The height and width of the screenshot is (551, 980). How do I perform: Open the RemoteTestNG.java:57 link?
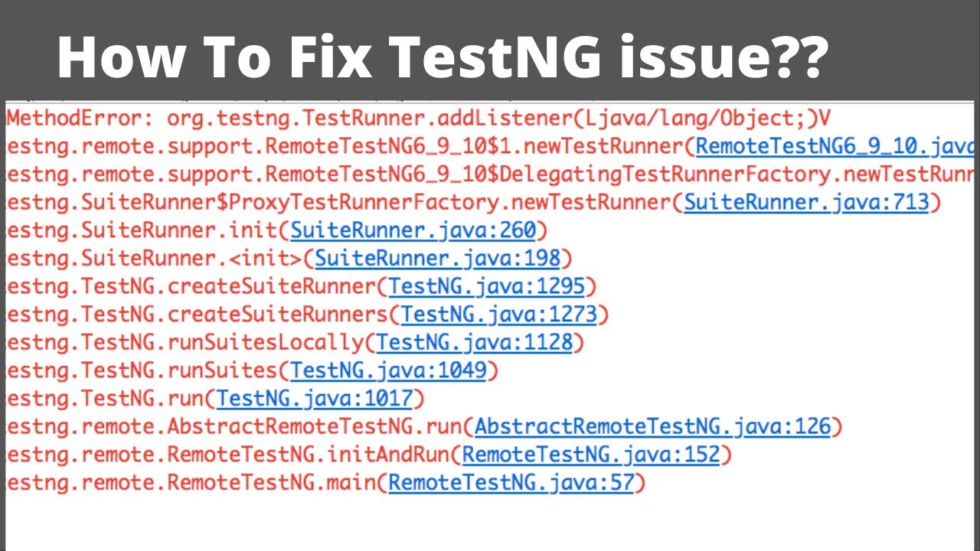[x=511, y=483]
